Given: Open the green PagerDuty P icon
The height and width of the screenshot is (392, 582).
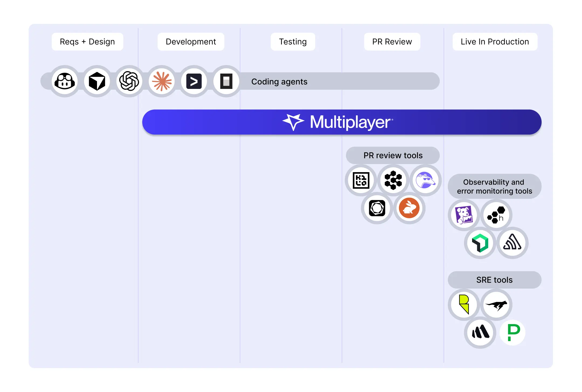Looking at the screenshot, I should click(512, 333).
